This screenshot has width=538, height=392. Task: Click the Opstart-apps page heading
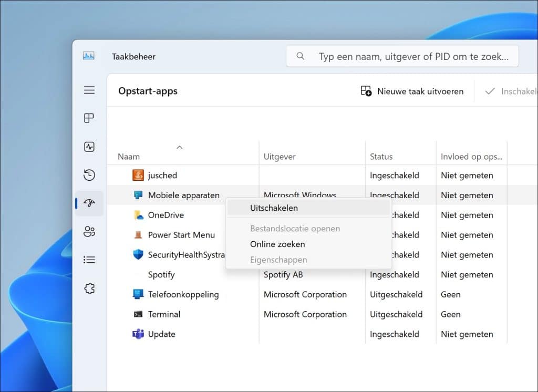[148, 91]
